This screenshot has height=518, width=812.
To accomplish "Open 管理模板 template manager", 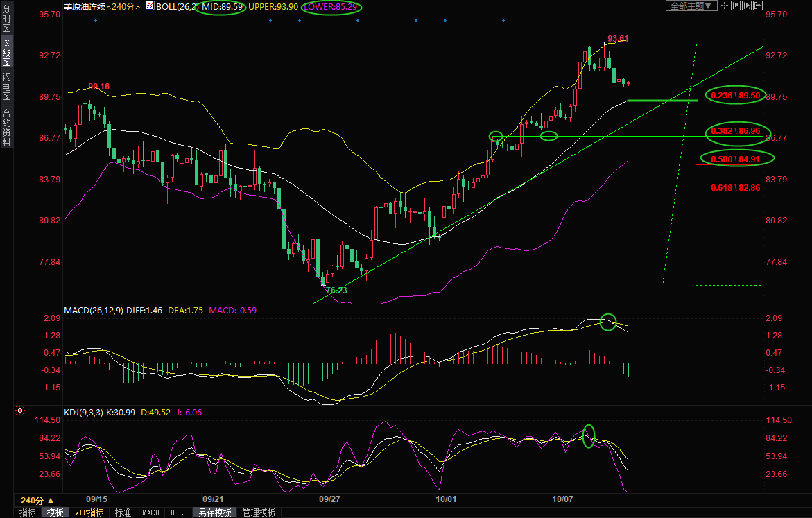I will [x=259, y=512].
